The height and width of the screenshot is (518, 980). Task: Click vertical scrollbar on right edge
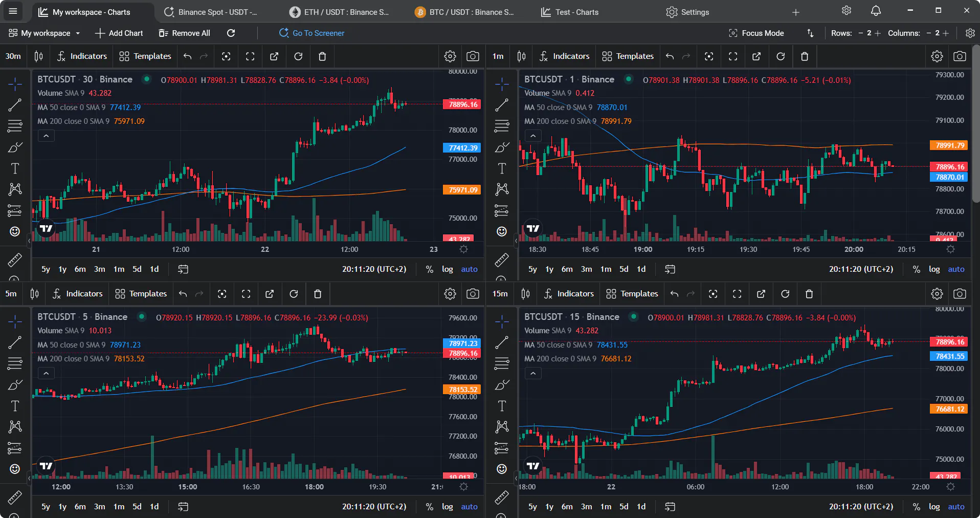[x=976, y=123]
